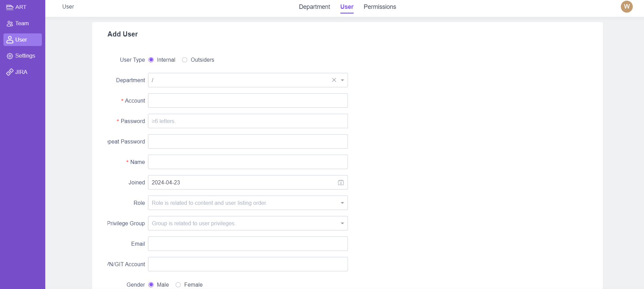
Task: Focus the Password input field
Action: click(x=248, y=121)
